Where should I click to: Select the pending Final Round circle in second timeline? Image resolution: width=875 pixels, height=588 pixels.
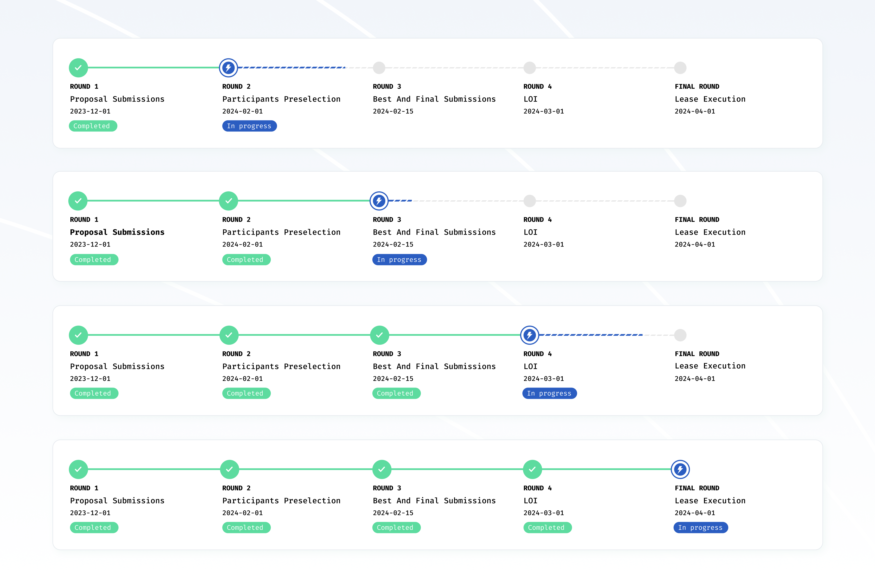point(680,201)
